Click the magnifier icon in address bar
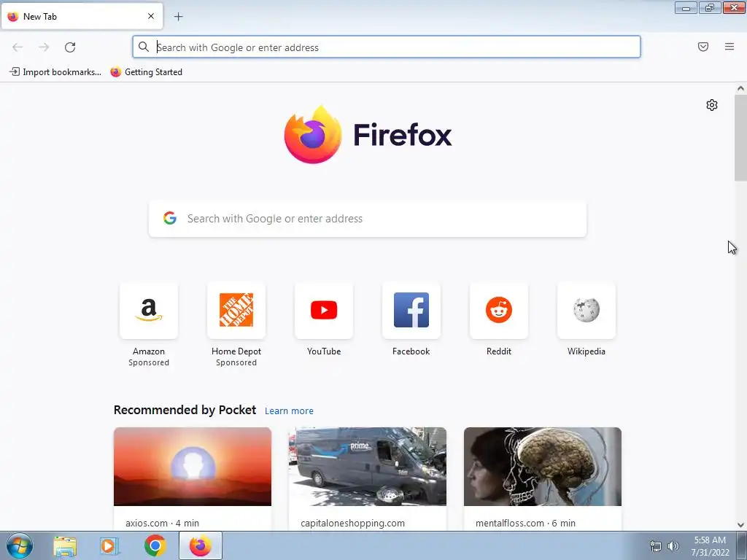 144,47
